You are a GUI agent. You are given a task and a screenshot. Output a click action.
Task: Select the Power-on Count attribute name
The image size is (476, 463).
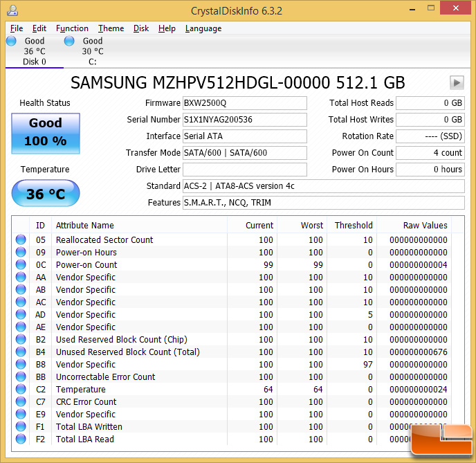pos(86,265)
